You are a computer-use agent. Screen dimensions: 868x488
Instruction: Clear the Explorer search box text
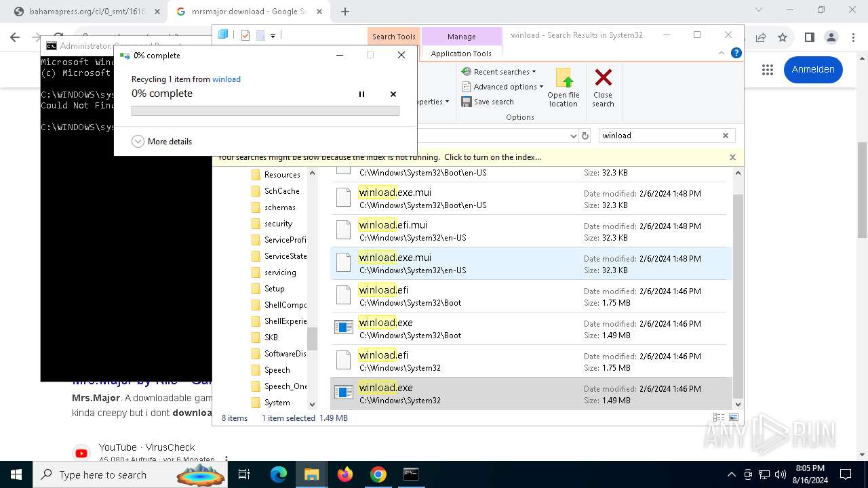726,136
